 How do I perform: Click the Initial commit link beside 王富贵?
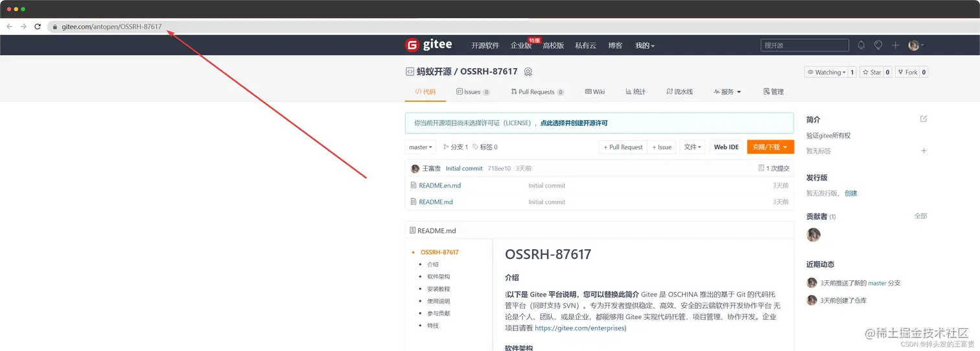click(x=464, y=169)
